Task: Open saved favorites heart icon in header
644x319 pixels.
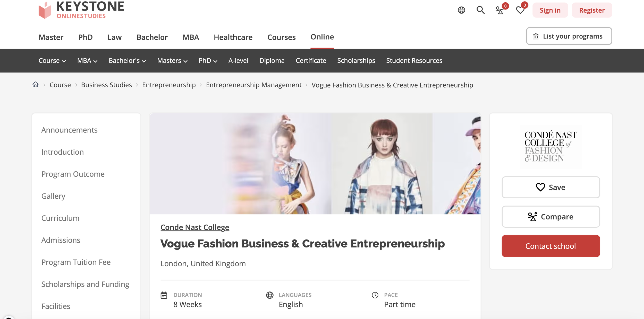Action: (520, 10)
